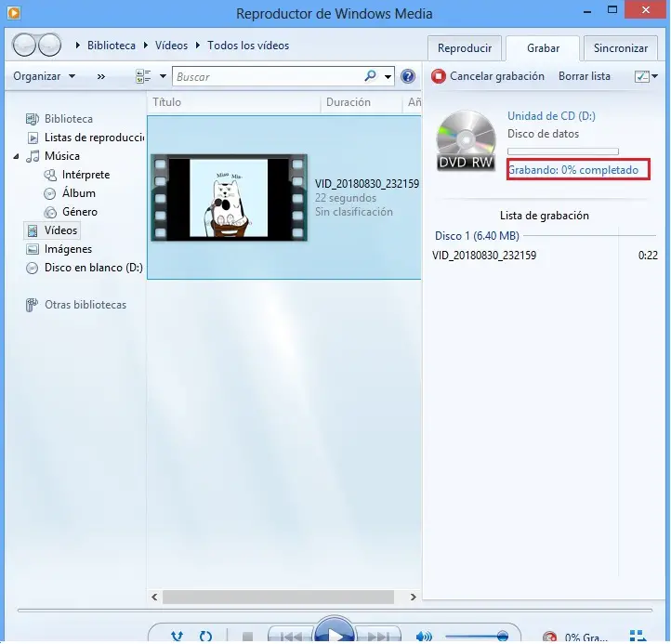The height and width of the screenshot is (644, 671).
Task: Open the view options dropdown arrow
Action: [163, 76]
